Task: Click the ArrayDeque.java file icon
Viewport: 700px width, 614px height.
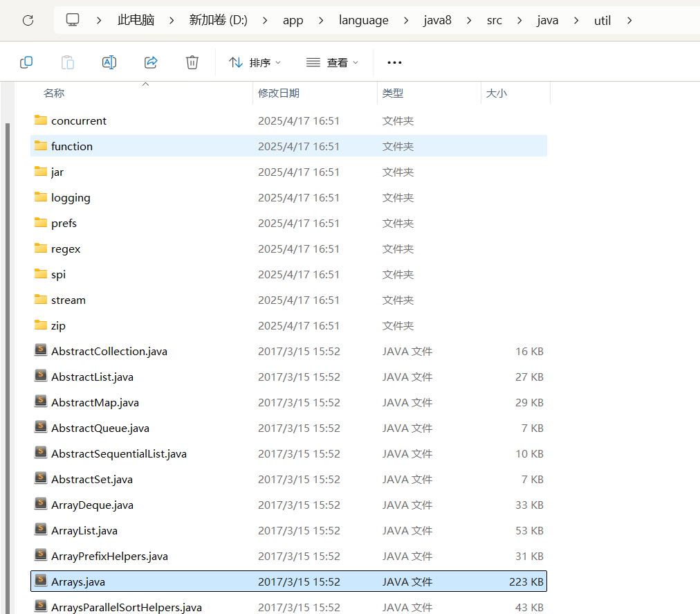Action: point(41,504)
